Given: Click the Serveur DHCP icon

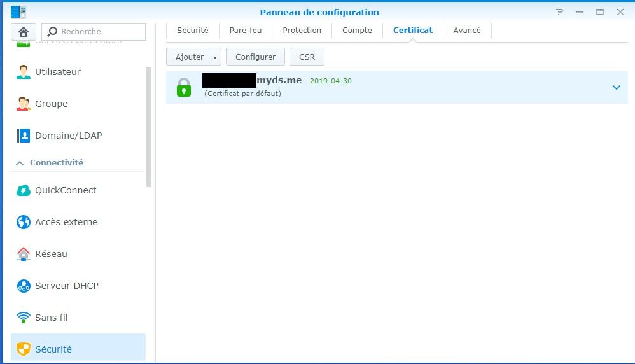Looking at the screenshot, I should pyautogui.click(x=24, y=286).
